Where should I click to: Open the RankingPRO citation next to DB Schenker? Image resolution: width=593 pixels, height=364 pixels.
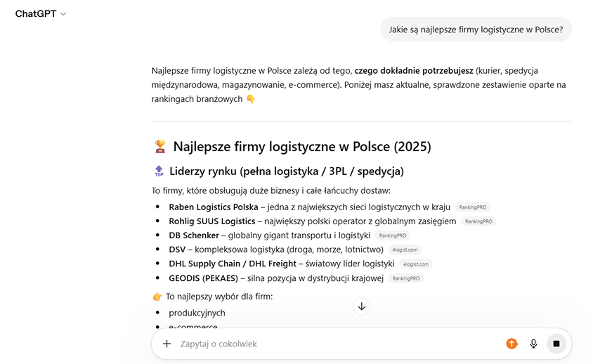tap(392, 235)
